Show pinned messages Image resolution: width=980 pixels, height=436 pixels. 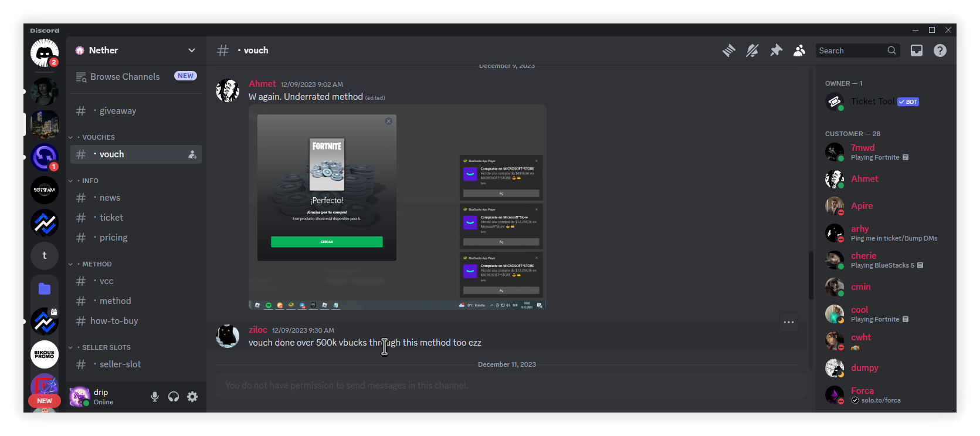(x=776, y=50)
